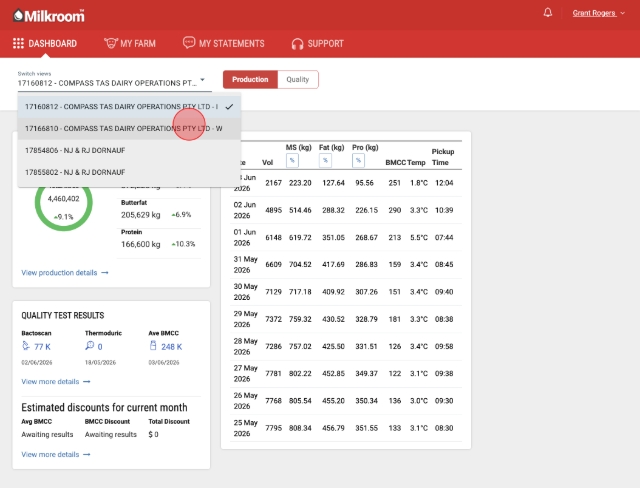Image resolution: width=640 pixels, height=488 pixels.
Task: Select 17855802 NJ & RJ Dornauf option
Action: [x=129, y=172]
